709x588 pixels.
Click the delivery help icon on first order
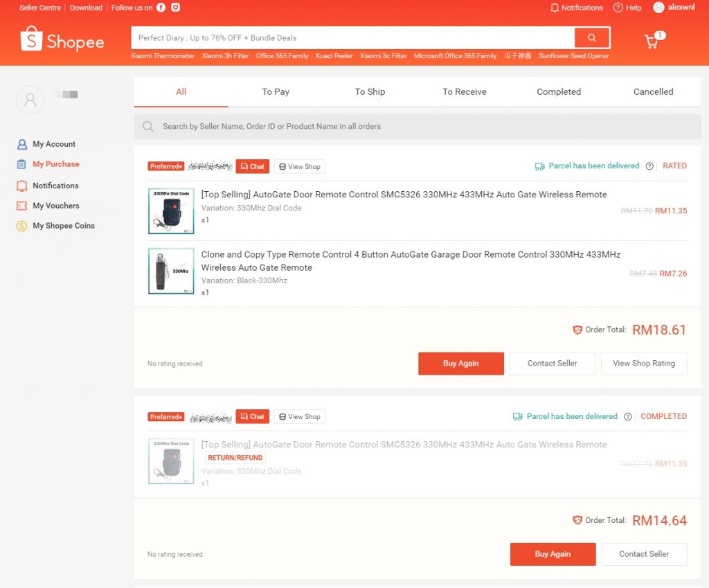pos(649,166)
